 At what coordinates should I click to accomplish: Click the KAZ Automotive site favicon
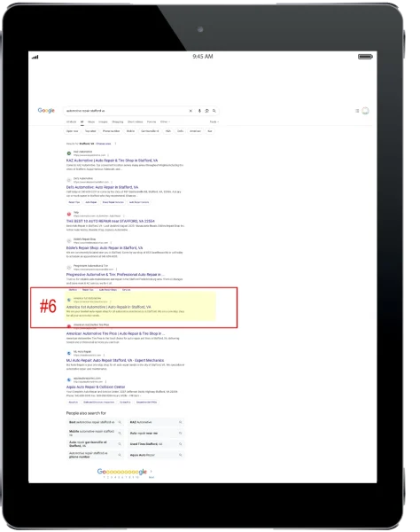[69, 153]
